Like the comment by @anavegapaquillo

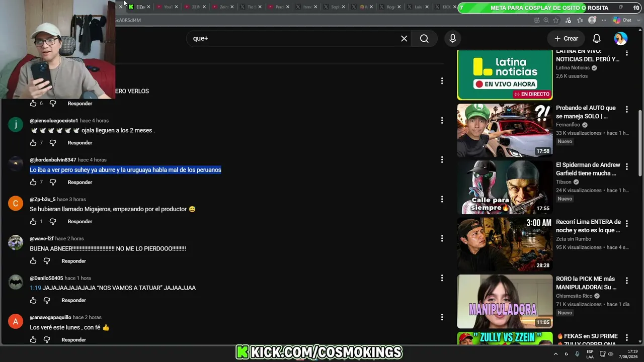pyautogui.click(x=33, y=340)
